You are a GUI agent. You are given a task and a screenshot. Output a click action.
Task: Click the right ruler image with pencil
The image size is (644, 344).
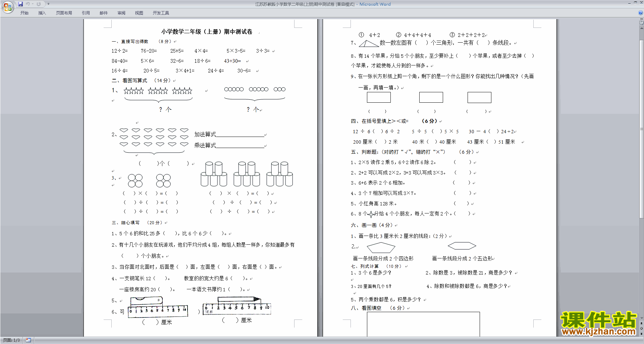237,305
